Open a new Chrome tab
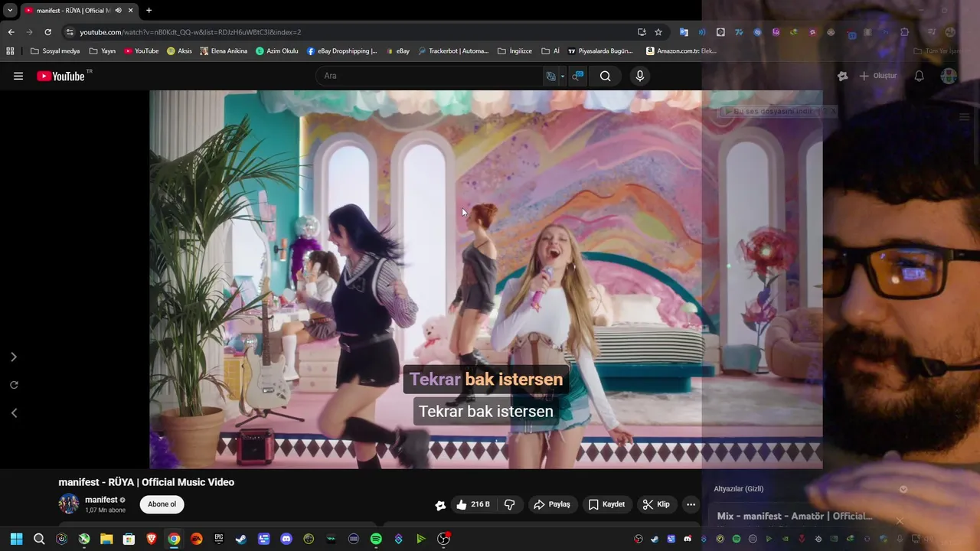 (149, 10)
